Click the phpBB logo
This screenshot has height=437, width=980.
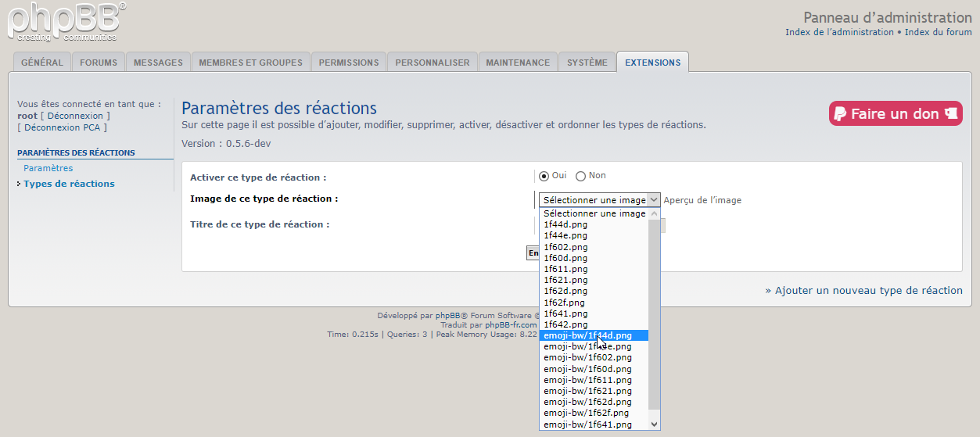click(66, 22)
